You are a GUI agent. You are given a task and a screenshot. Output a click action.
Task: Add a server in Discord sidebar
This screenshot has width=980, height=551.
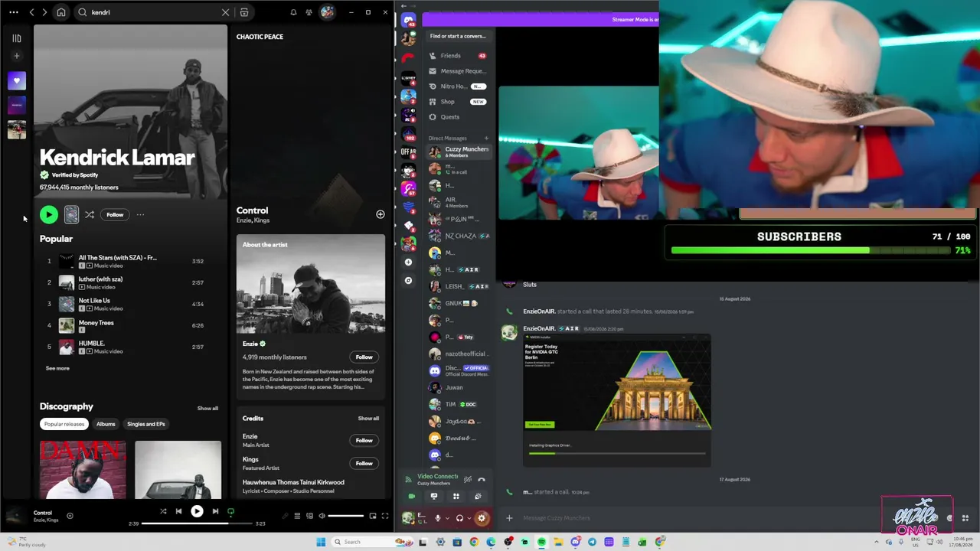[408, 262]
